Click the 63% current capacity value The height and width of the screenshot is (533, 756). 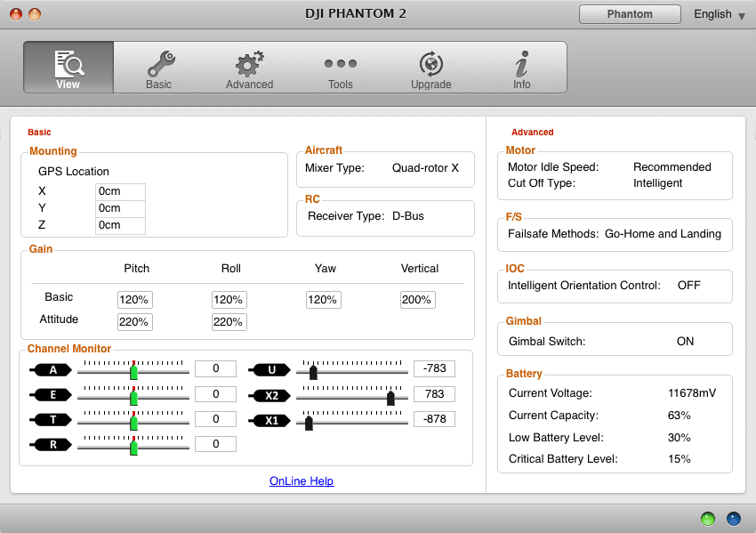pos(680,416)
